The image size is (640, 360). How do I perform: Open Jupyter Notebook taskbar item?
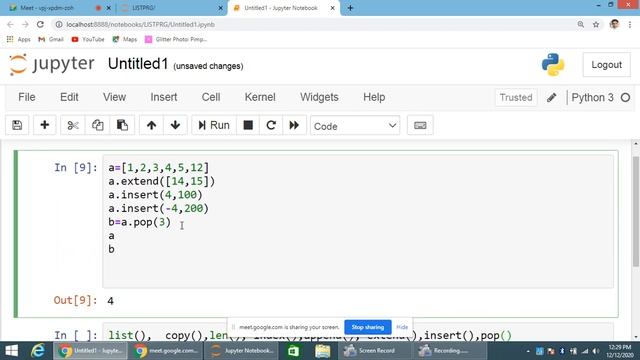241,351
